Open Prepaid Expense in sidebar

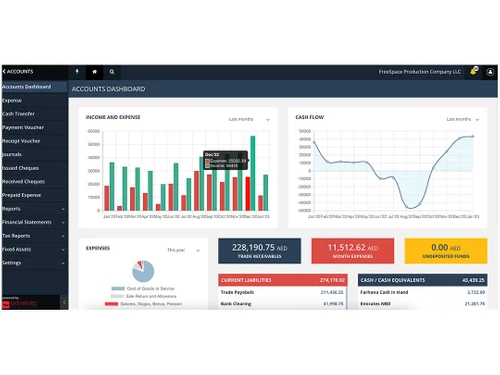tap(35, 195)
